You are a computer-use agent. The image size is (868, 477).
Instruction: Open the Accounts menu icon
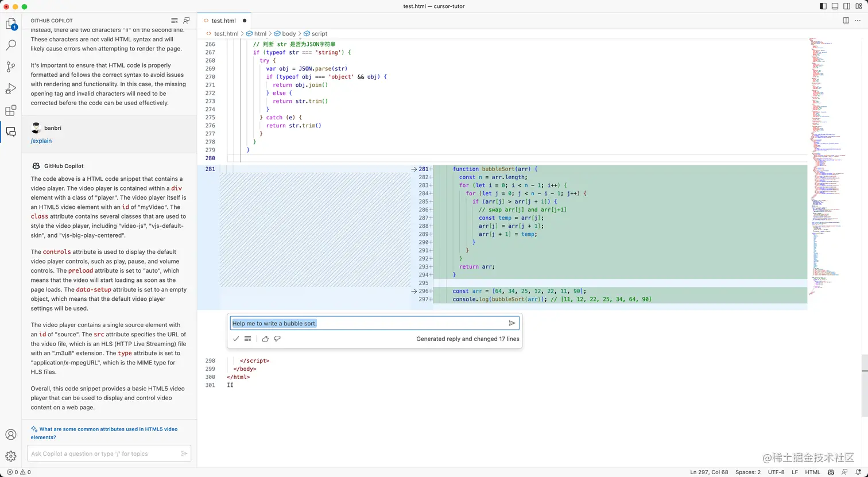pyautogui.click(x=11, y=435)
